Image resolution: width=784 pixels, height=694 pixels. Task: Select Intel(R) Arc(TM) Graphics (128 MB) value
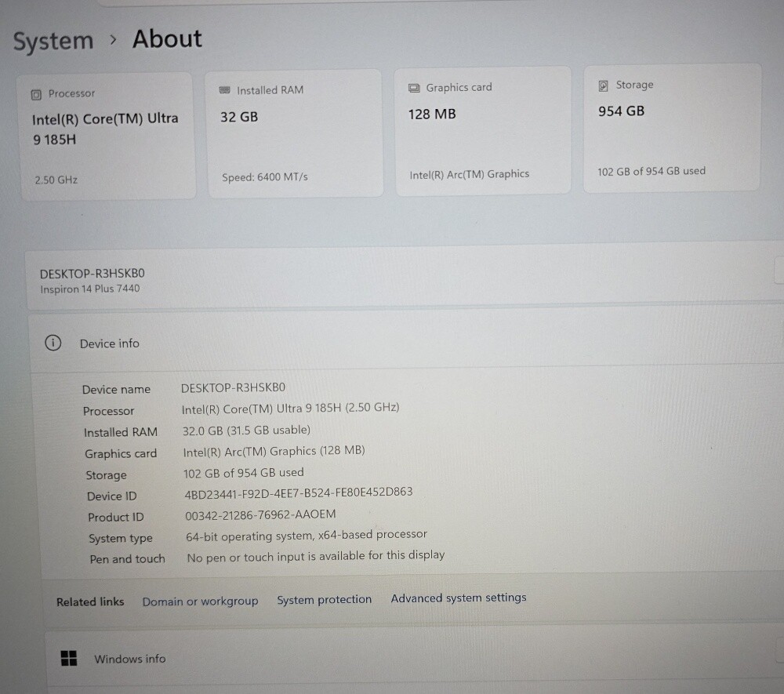coord(274,451)
